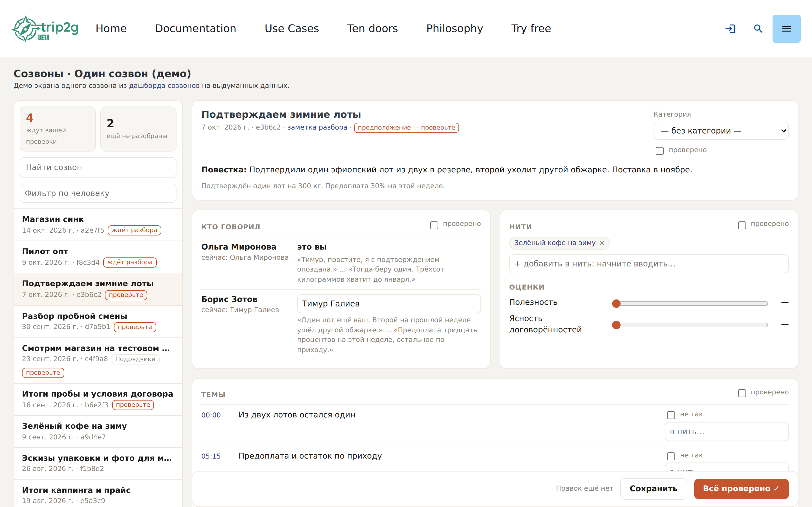The height and width of the screenshot is (507, 812).
Task: Open the search magnifier icon
Action: [758, 28]
